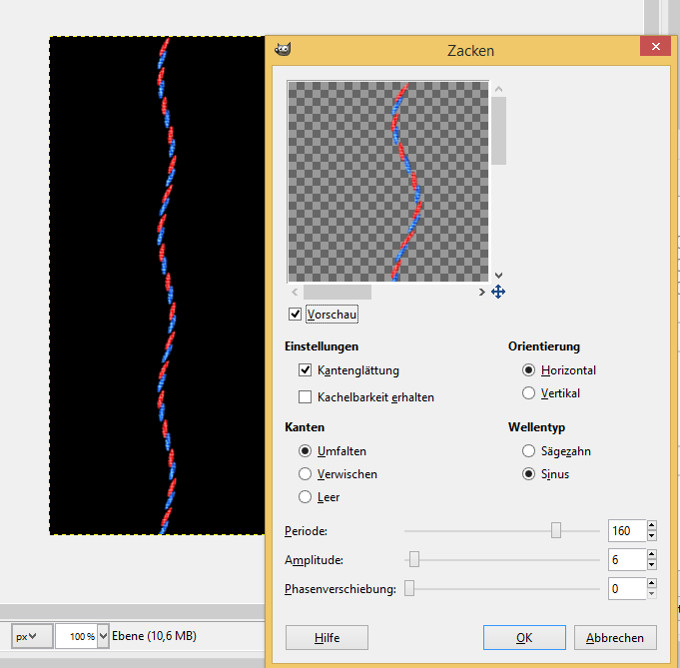Enable Kachelbarkeit erhalten checkbox

305,397
